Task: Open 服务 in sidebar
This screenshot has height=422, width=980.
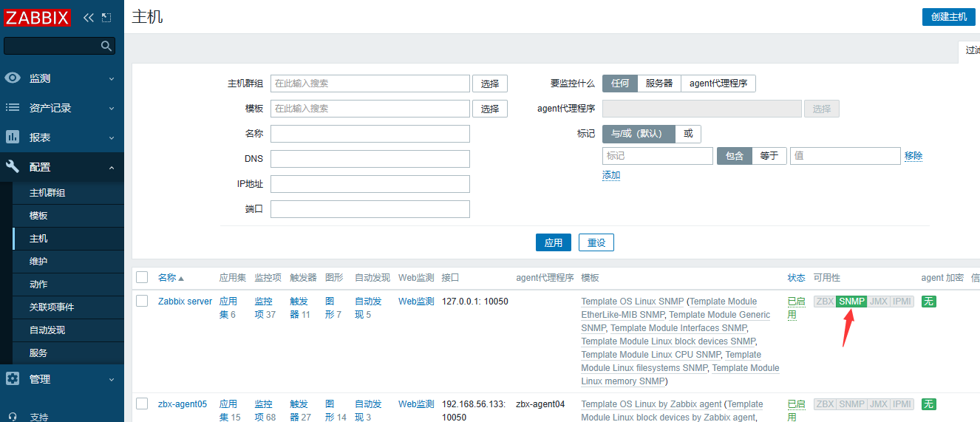Action: pos(38,353)
